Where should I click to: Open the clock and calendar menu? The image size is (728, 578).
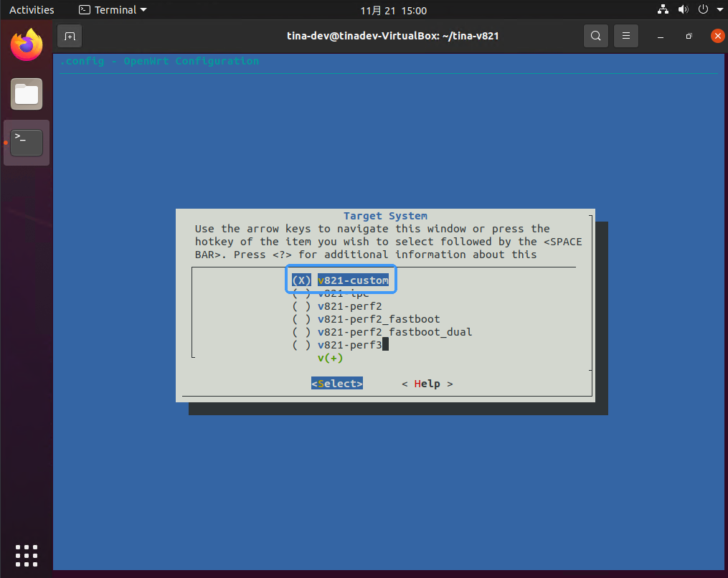394,10
